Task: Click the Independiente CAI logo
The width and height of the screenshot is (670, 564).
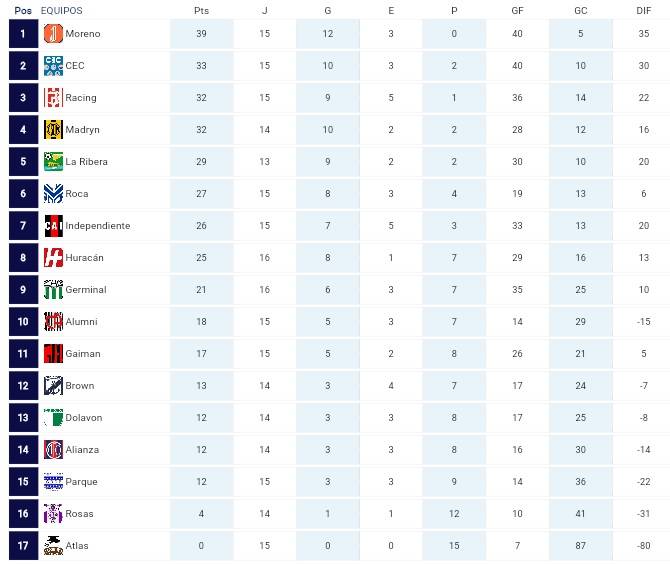Action: click(53, 226)
